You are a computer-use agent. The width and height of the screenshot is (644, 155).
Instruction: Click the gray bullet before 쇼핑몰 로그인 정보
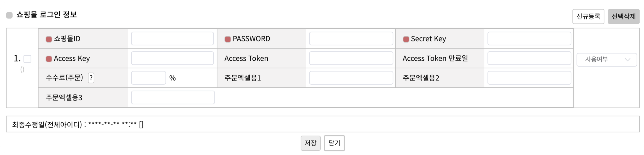[9, 15]
